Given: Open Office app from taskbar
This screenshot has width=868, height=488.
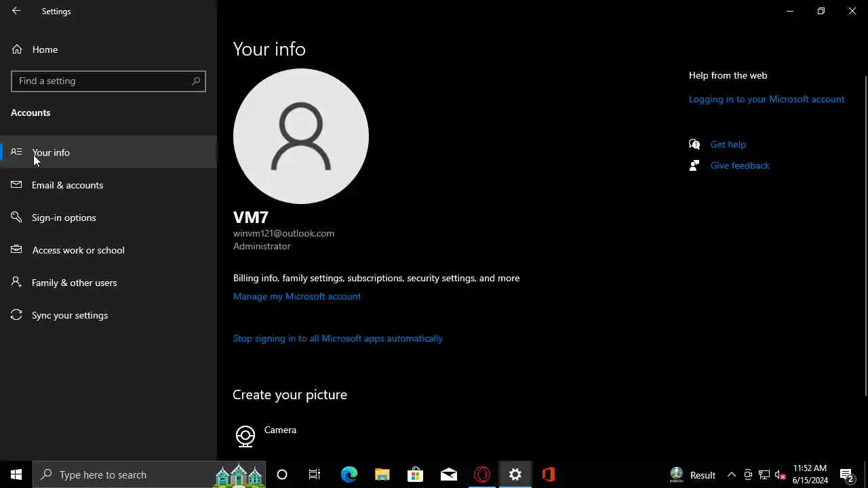Looking at the screenshot, I should [x=549, y=474].
